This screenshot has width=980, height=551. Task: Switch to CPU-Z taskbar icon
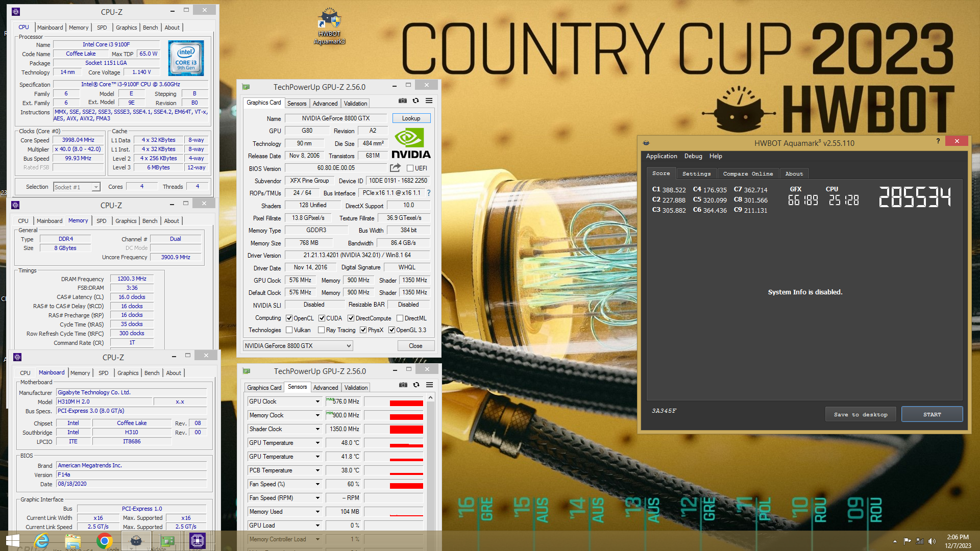(x=198, y=541)
